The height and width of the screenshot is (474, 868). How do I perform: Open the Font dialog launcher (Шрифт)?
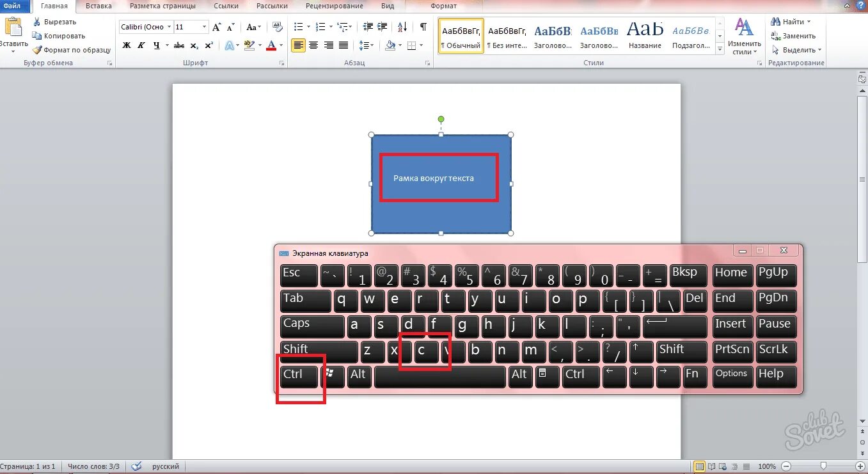(x=282, y=63)
